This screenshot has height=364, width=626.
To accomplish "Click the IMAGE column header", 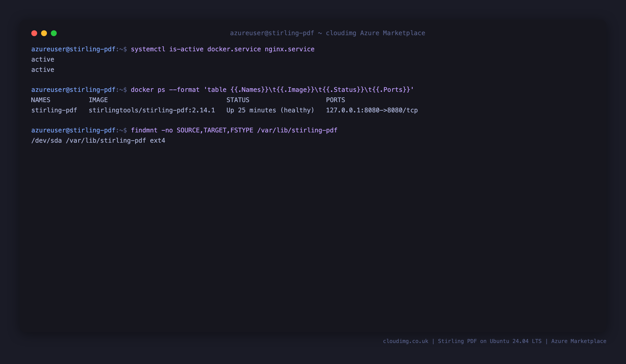I will click(x=98, y=100).
